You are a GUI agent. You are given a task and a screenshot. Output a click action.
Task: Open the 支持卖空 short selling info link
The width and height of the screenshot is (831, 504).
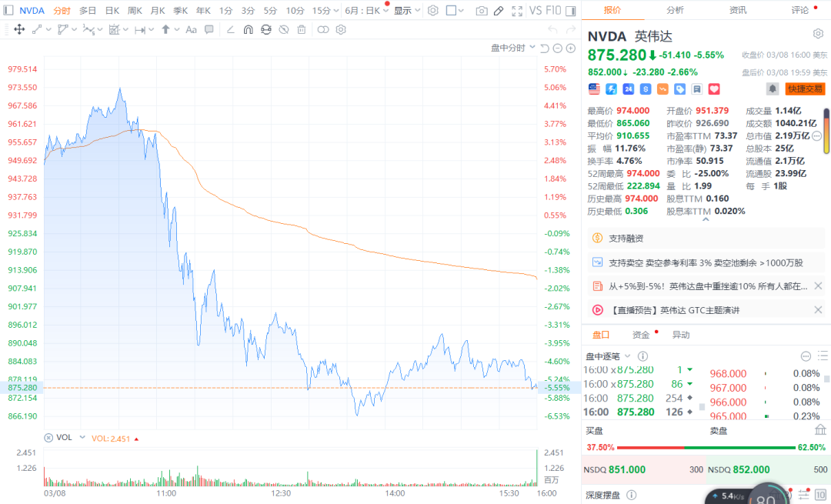pyautogui.click(x=706, y=263)
